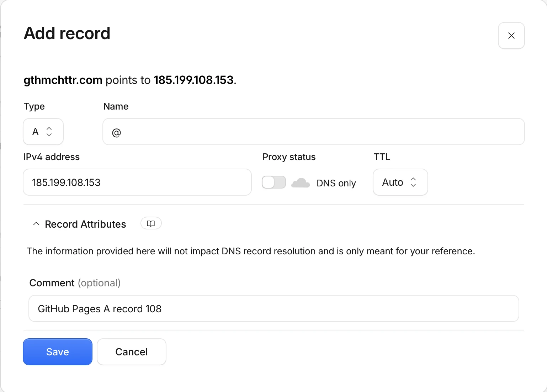Save the new DNS record

click(58, 352)
